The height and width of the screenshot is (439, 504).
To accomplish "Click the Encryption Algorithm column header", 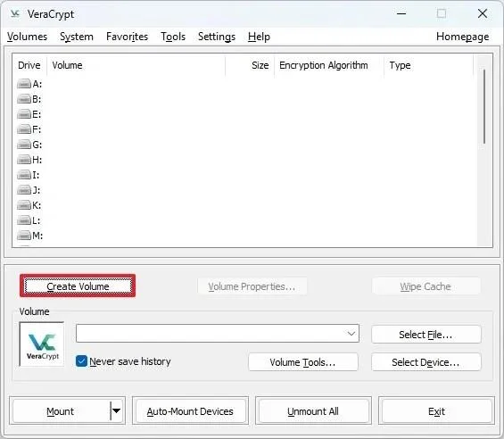I will click(329, 65).
